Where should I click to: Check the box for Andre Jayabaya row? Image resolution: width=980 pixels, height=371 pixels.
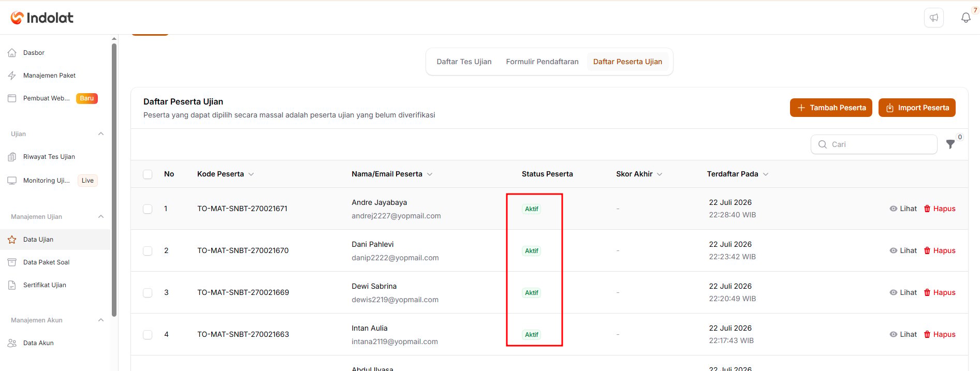pyautogui.click(x=148, y=209)
